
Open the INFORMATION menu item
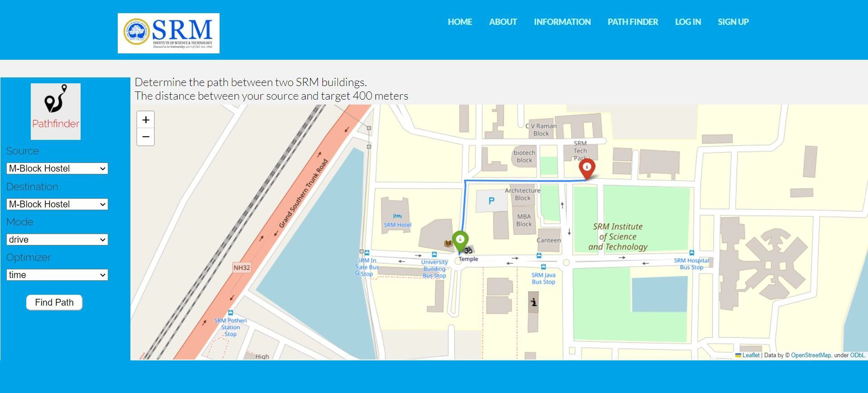tap(562, 22)
